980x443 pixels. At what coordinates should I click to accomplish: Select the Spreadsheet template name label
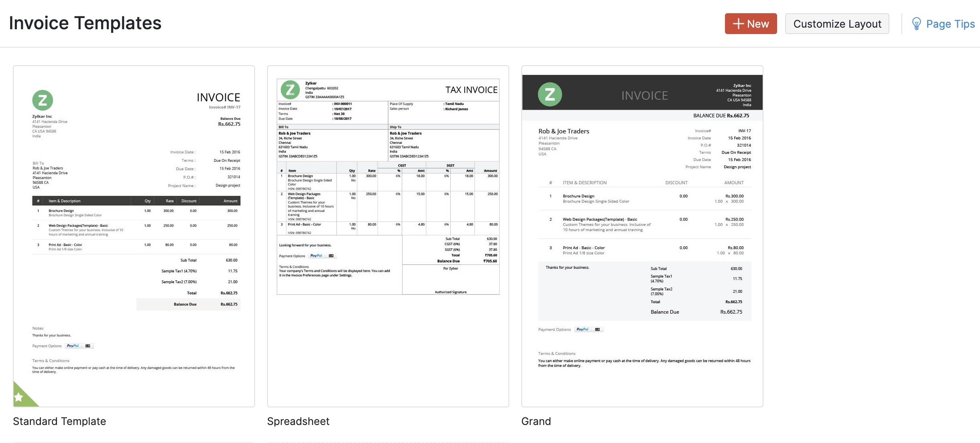click(298, 421)
